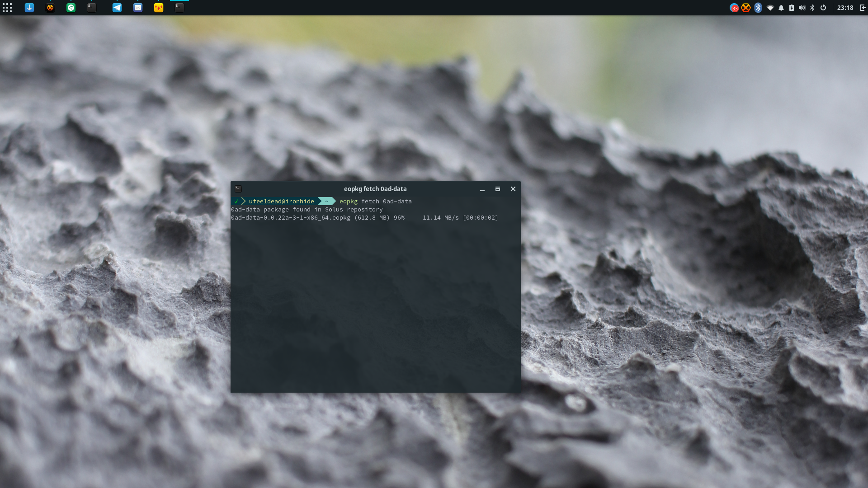Click the terminal window menu icon
868x488 pixels.
238,189
